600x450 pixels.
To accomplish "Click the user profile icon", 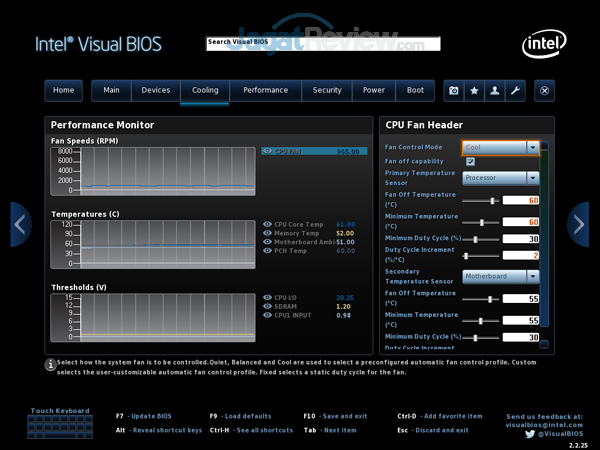I will [495, 90].
